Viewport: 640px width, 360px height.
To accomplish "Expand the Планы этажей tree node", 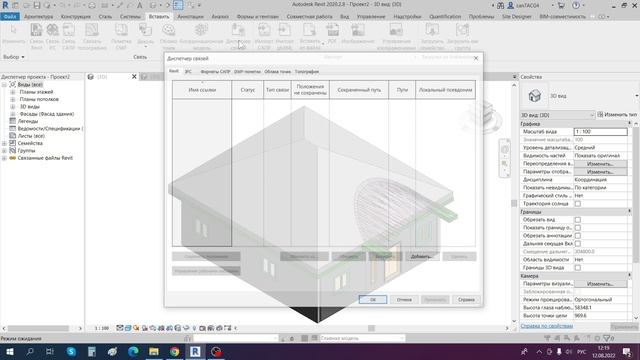I will pyautogui.click(x=12, y=92).
